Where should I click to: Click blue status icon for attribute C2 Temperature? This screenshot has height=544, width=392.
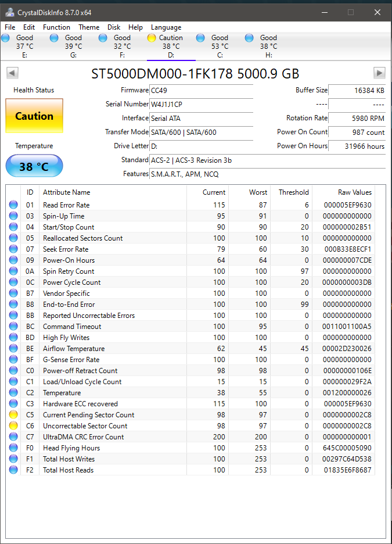click(13, 392)
